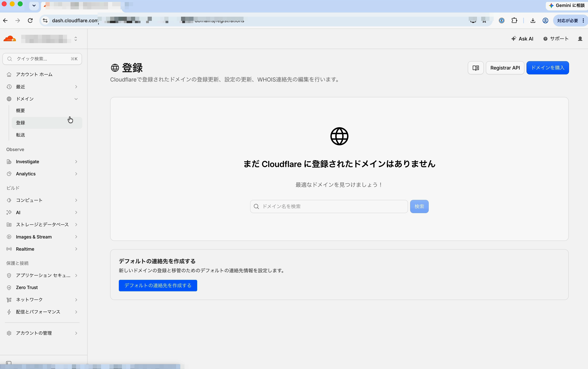
Task: Open the user profile icon
Action: tap(580, 39)
